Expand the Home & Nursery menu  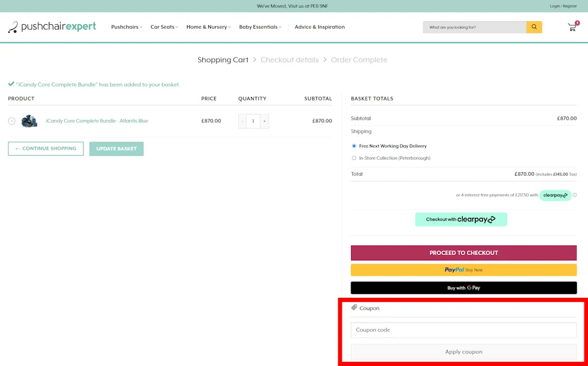click(209, 27)
